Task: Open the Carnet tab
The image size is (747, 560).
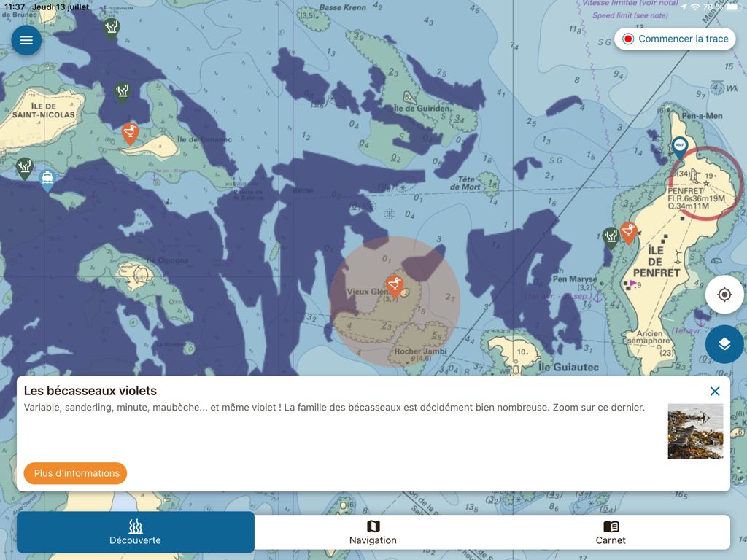Action: point(611,532)
